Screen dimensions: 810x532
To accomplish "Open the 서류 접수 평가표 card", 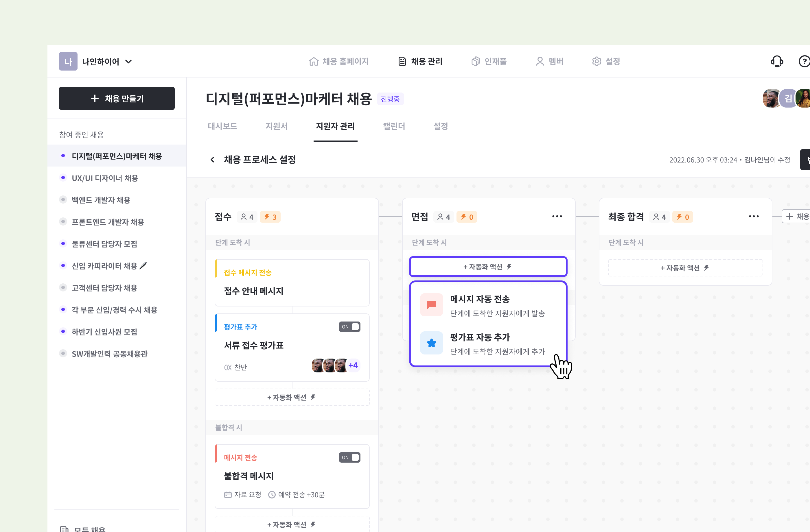I will pos(292,347).
